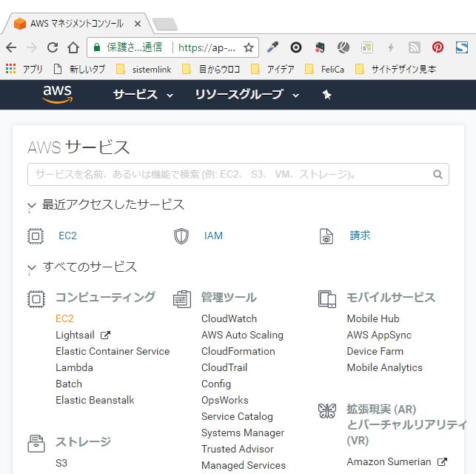476x474 pixels.
Task: Click the search magnifier in the service search box
Action: tap(438, 174)
